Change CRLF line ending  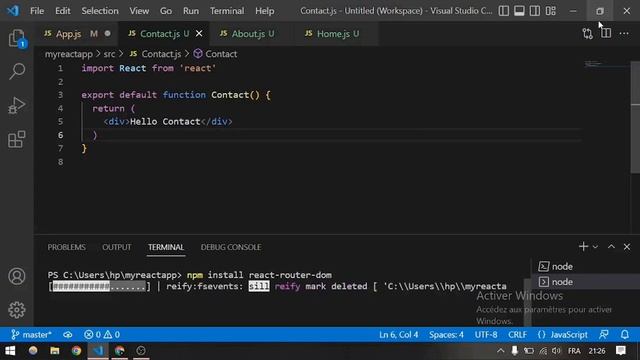(517, 335)
